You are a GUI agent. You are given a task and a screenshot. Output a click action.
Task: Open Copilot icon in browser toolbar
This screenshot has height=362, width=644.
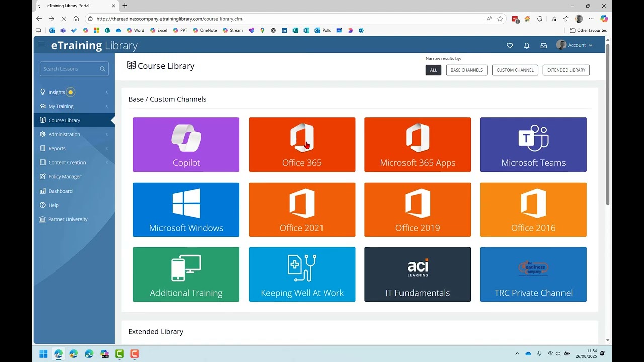604,19
